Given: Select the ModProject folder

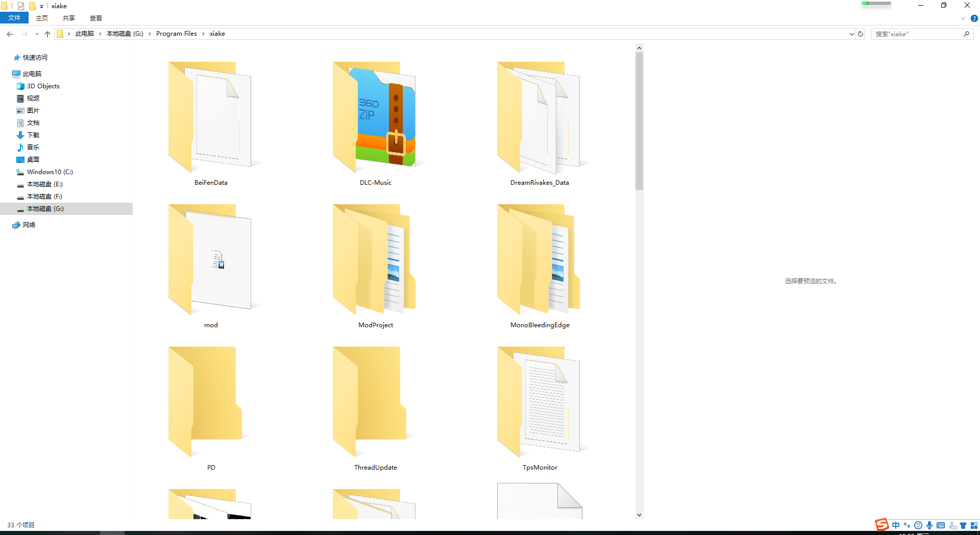Looking at the screenshot, I should click(375, 265).
